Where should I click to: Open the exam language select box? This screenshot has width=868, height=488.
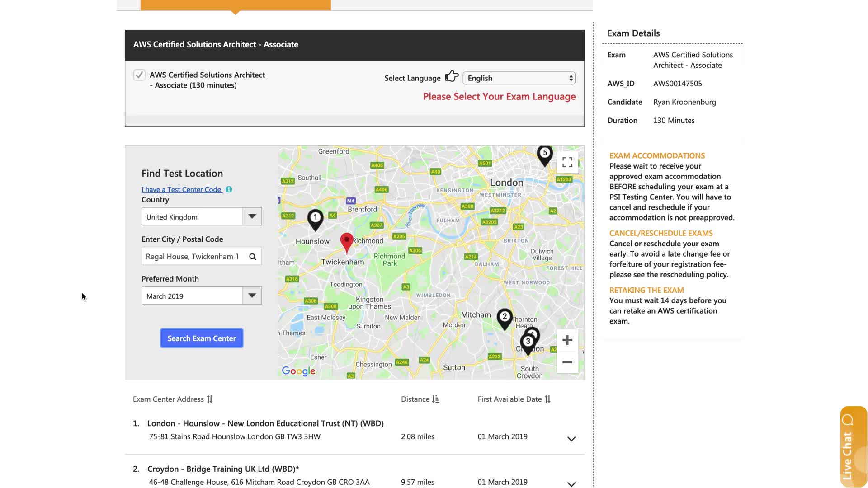(519, 78)
